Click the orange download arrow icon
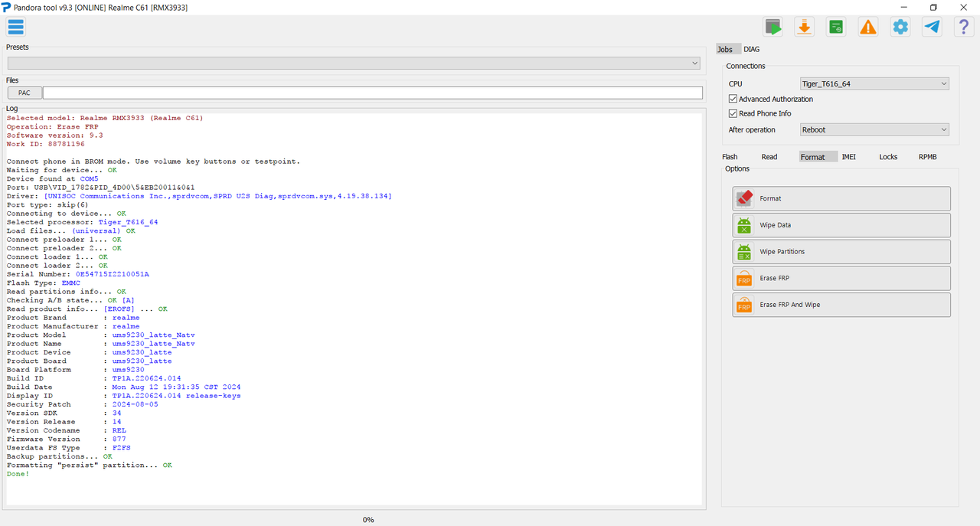Viewport: 980px width, 526px height. (804, 27)
